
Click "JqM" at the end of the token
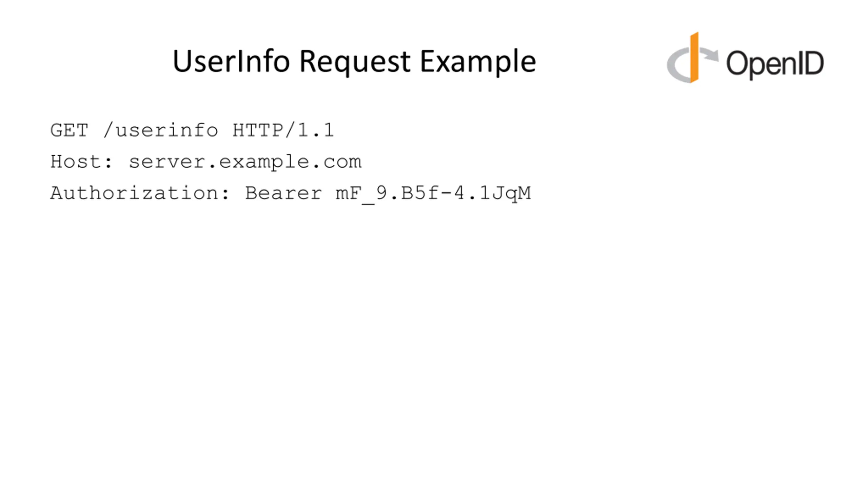pos(511,193)
